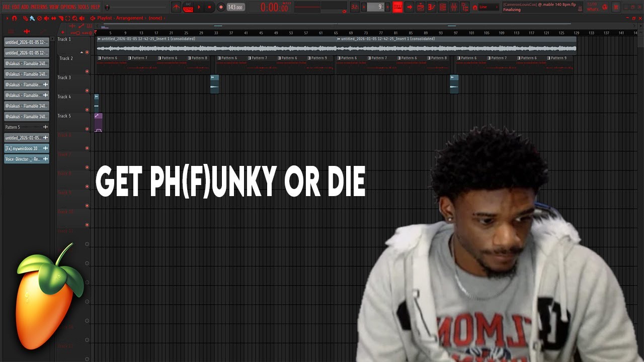Select Voice-Director clip in the picker
Screen dimensions: 644x362
27,159
